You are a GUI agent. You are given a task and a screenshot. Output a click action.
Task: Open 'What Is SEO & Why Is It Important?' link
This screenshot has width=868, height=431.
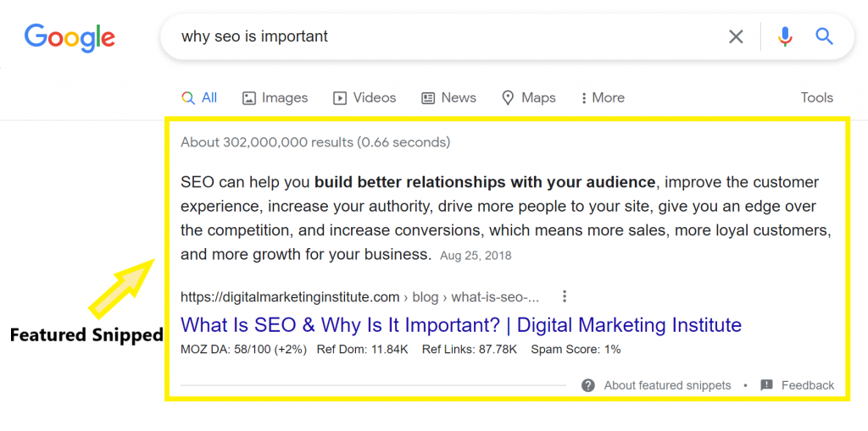click(461, 325)
